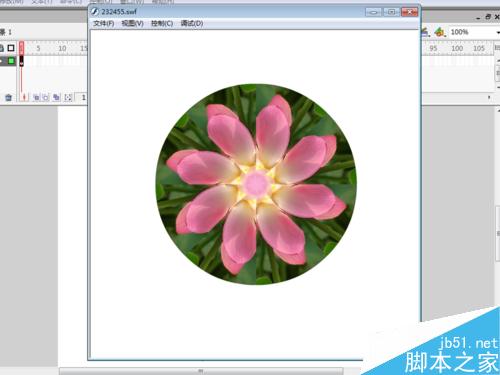The image size is (500, 375).
Task: Open 视图(V) menu in SWF player
Action: pyautogui.click(x=132, y=23)
